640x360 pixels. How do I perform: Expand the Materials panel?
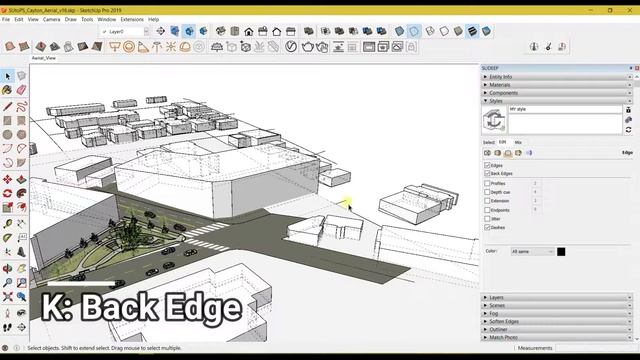coord(557,85)
